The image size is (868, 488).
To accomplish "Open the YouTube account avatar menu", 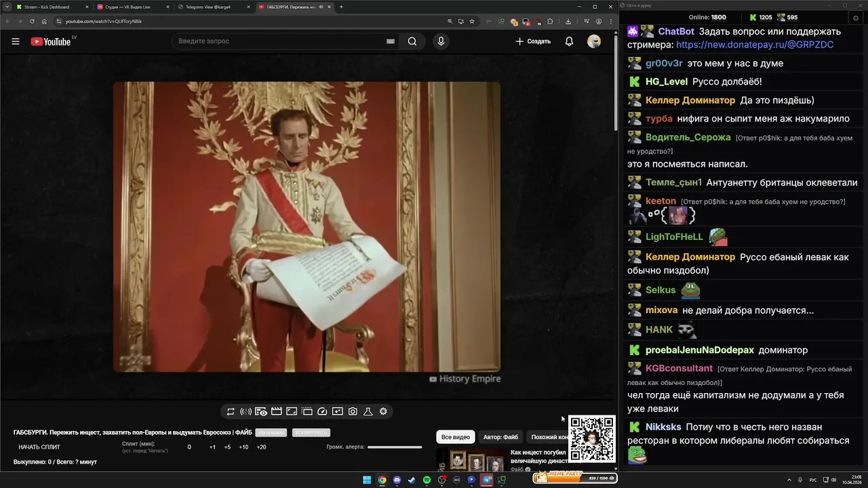I will pos(594,41).
